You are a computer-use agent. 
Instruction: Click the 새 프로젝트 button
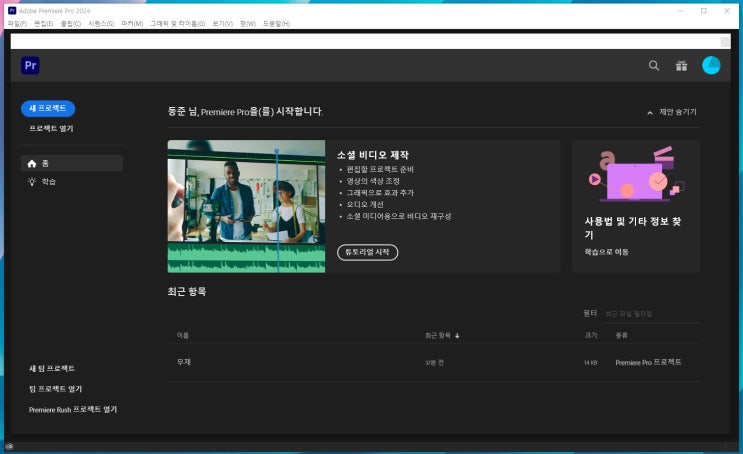pyautogui.click(x=48, y=109)
